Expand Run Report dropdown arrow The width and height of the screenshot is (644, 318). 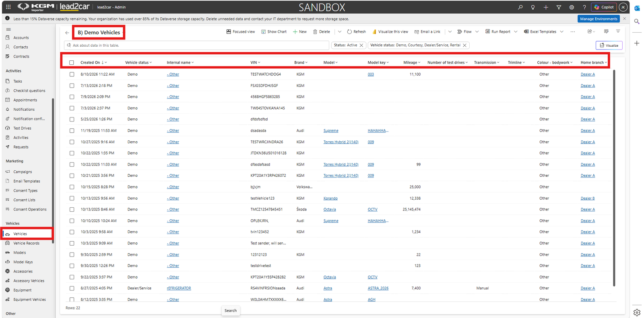pyautogui.click(x=516, y=31)
